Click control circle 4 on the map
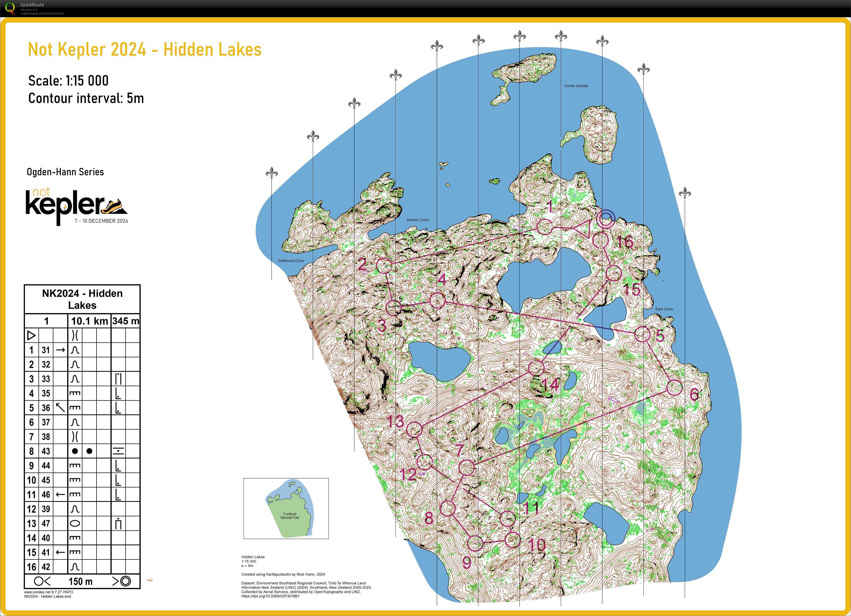This screenshot has height=616, width=851. [437, 300]
